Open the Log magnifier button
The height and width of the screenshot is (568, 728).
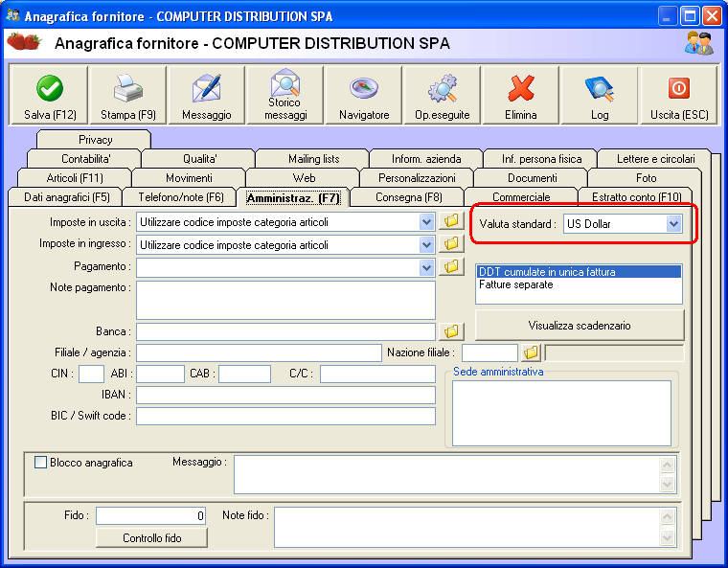click(600, 95)
